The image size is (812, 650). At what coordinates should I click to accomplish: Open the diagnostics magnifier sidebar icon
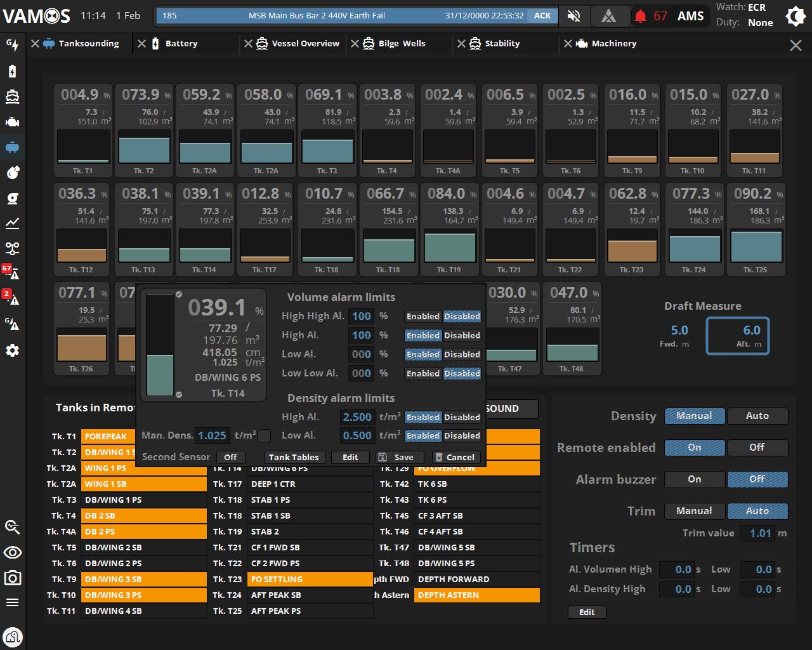tap(12, 527)
